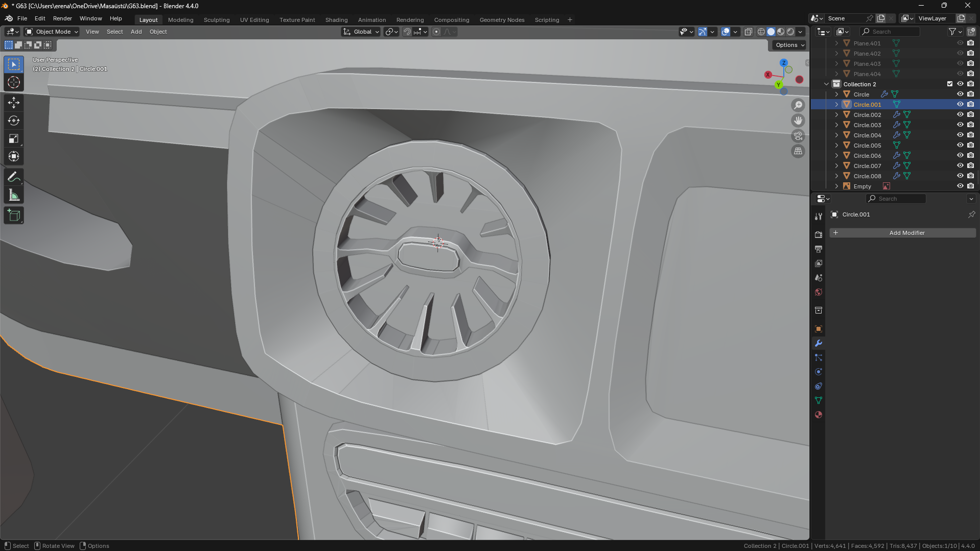
Task: Select the combined Transform tool
Action: pyautogui.click(x=14, y=157)
